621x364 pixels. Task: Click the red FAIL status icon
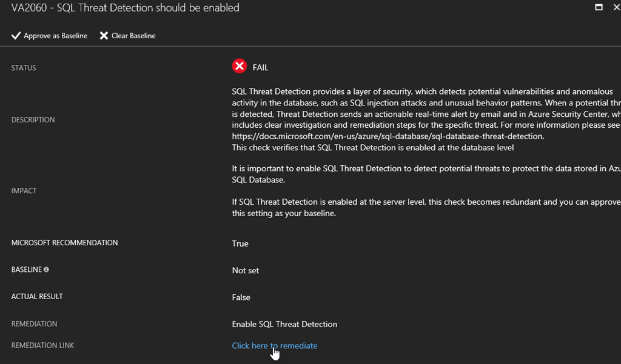click(240, 66)
